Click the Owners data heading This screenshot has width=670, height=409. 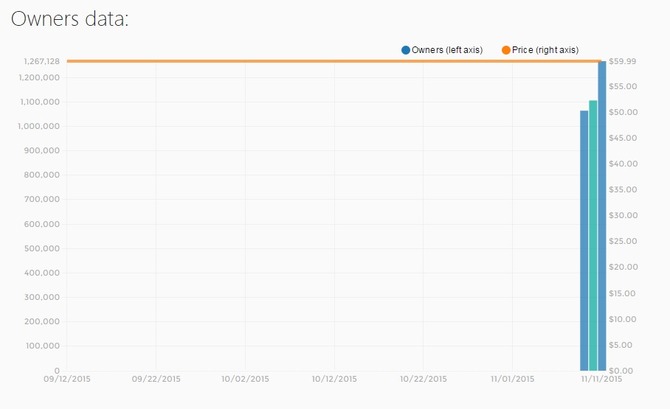(70, 19)
